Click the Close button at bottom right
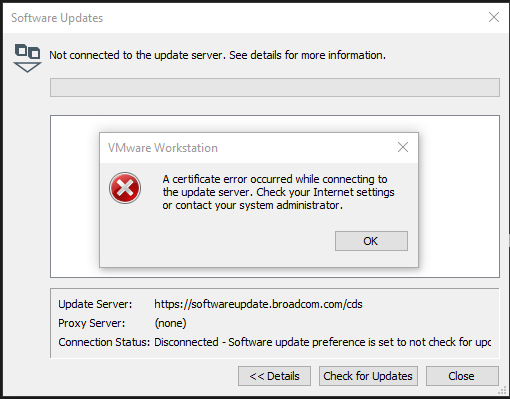The image size is (510, 399). click(462, 376)
